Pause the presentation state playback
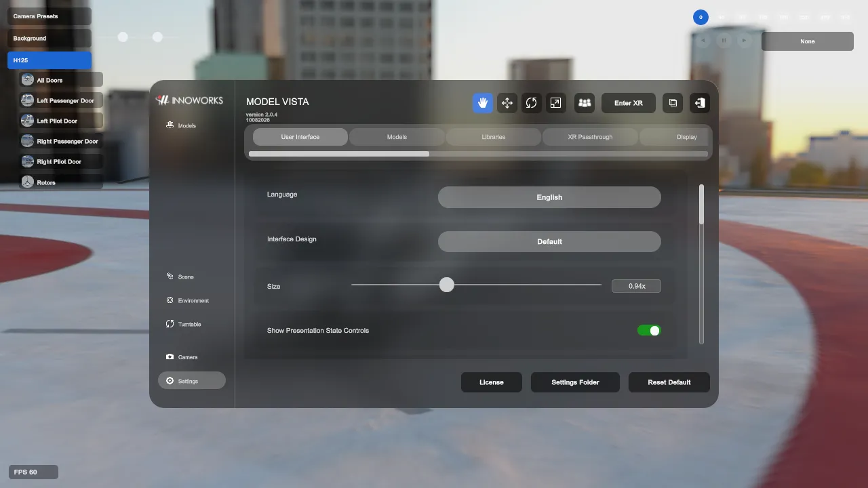 click(724, 41)
